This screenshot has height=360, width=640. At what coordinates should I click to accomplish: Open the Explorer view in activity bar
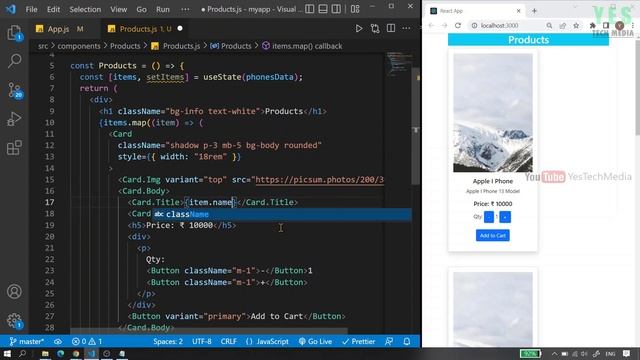pos(14,33)
